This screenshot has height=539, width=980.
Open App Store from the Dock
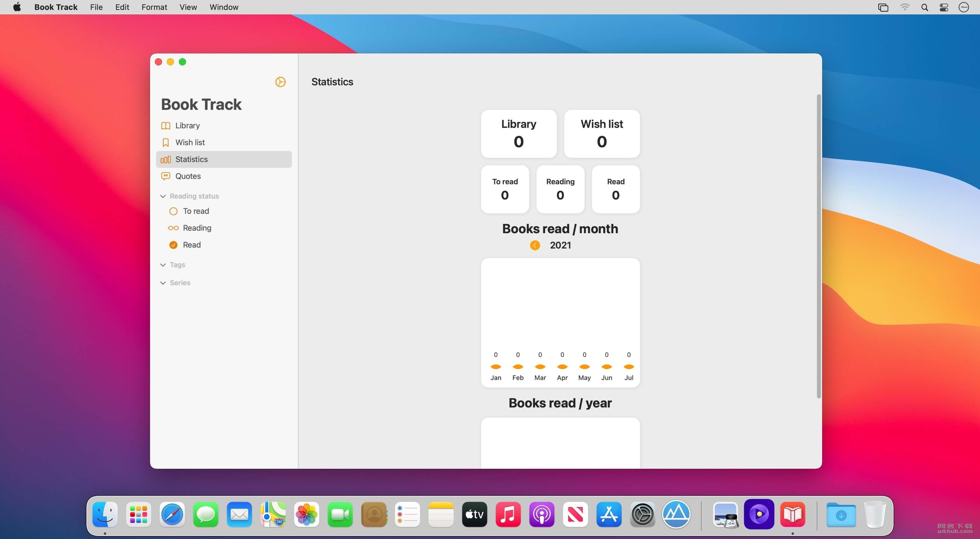[x=609, y=514]
